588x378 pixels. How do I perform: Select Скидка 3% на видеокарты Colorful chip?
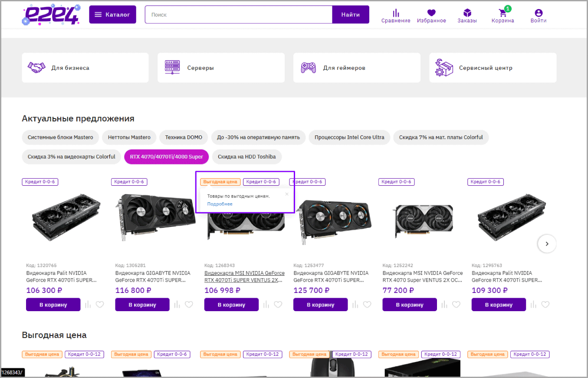tap(72, 157)
